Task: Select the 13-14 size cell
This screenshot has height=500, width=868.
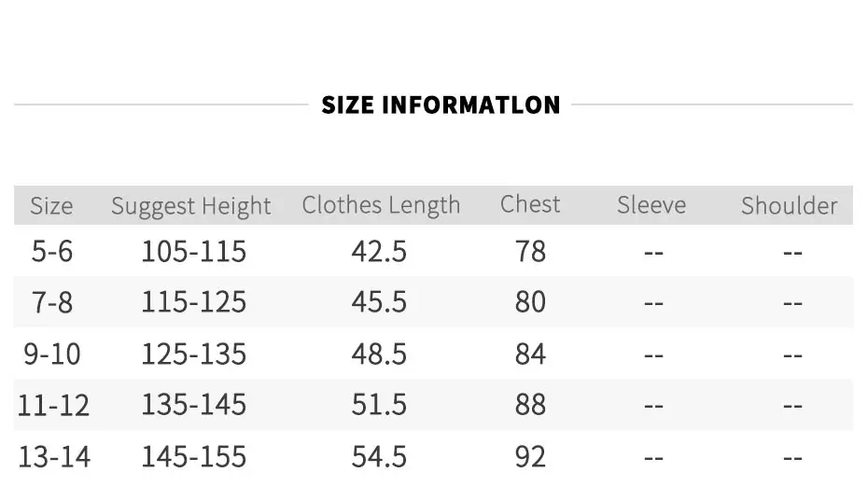Action: click(53, 456)
